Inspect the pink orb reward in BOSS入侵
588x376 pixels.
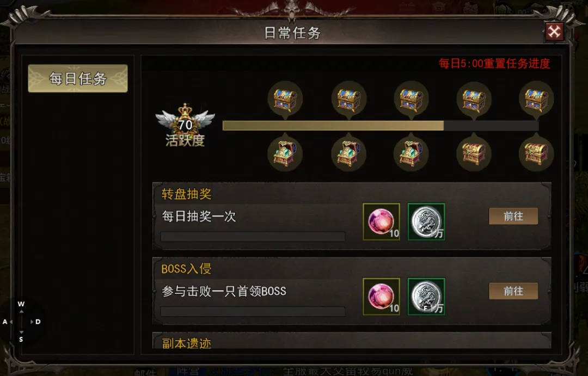pos(381,296)
